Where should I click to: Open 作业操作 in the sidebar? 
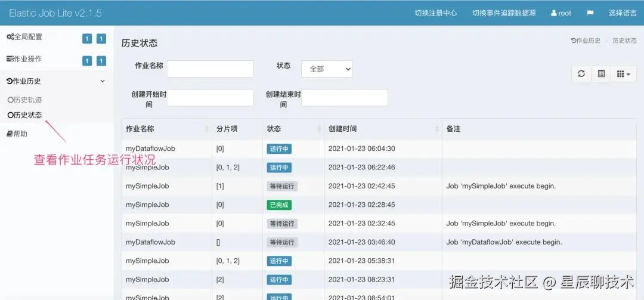[x=24, y=59]
